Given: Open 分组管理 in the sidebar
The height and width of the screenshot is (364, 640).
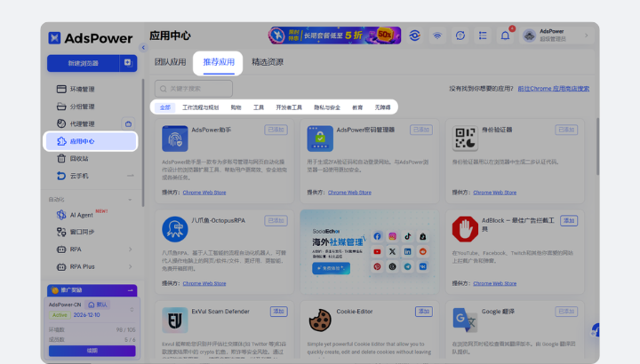Looking at the screenshot, I should (x=82, y=107).
